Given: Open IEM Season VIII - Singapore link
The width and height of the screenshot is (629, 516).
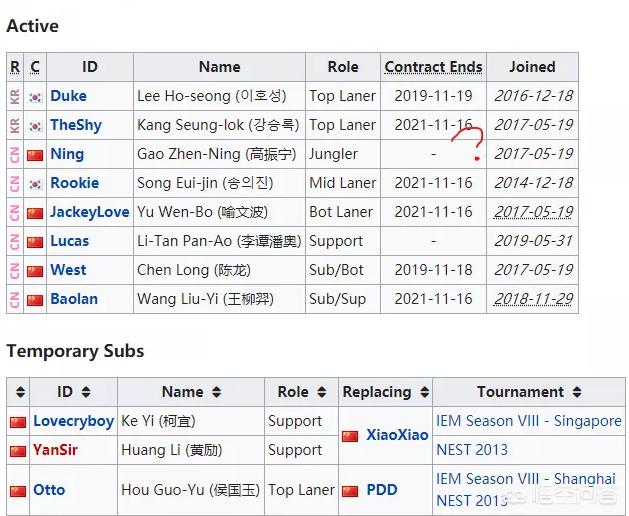Looking at the screenshot, I should [529, 421].
